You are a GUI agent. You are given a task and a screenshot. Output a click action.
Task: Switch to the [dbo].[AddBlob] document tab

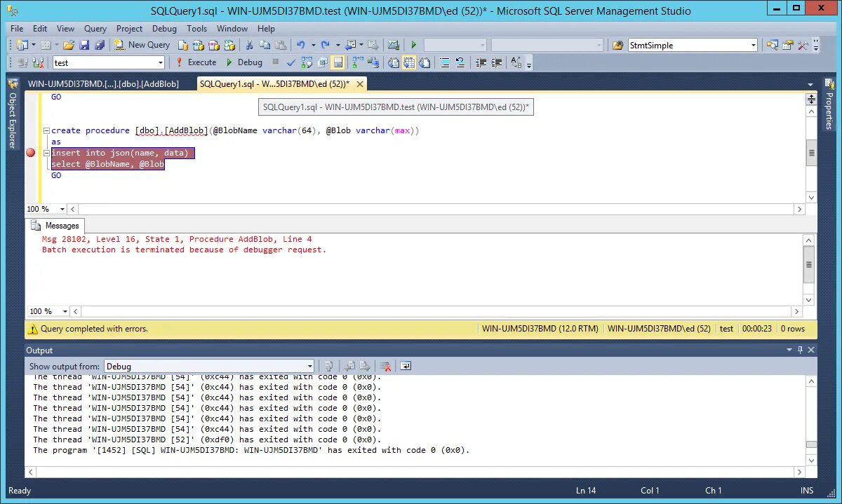pyautogui.click(x=103, y=83)
